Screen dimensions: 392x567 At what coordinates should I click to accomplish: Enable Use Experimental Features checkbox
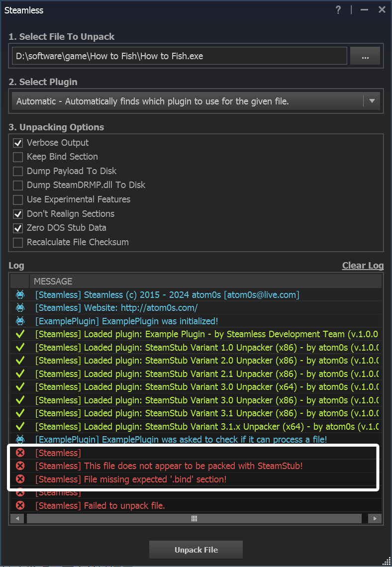18,199
